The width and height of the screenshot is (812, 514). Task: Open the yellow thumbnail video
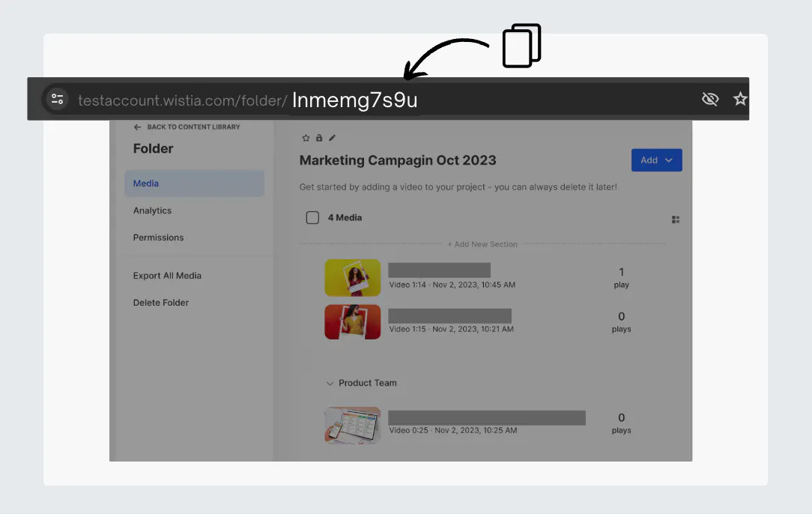[353, 278]
